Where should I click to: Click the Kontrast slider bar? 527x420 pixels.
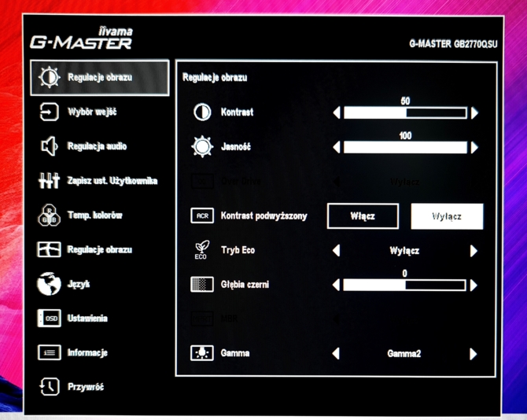[x=405, y=112]
